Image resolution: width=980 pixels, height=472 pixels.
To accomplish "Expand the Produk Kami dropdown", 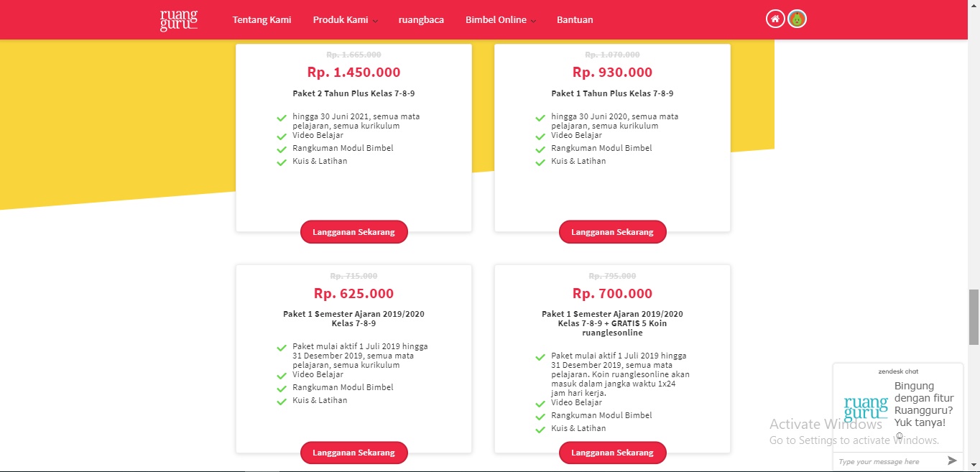I will tap(345, 20).
